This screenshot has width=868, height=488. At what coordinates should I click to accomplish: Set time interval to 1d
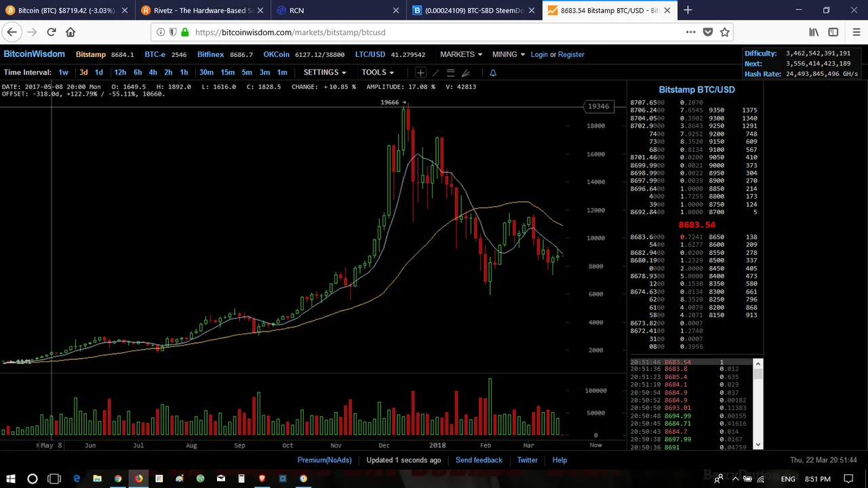pyautogui.click(x=99, y=73)
